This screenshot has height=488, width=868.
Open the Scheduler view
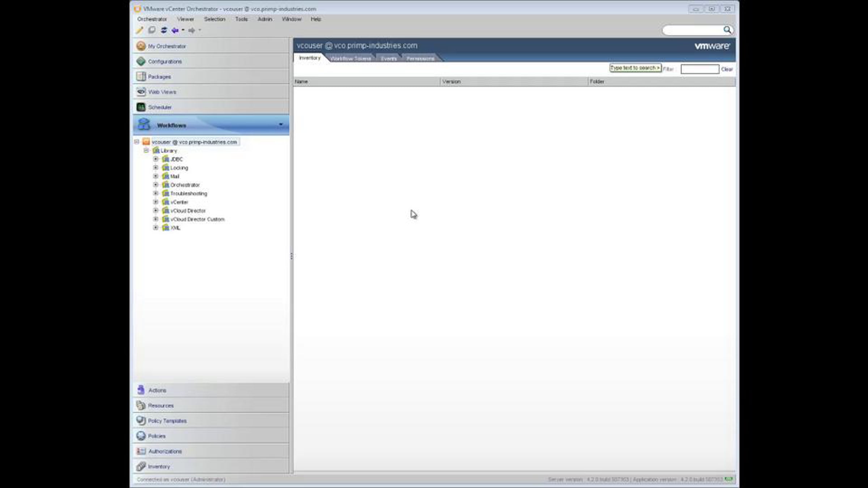point(211,107)
